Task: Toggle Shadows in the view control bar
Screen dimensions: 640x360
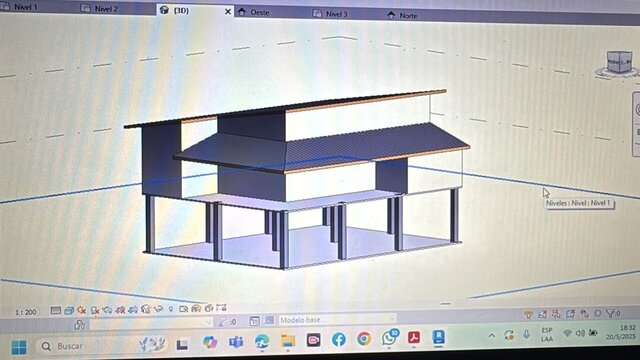Action: coord(95,311)
